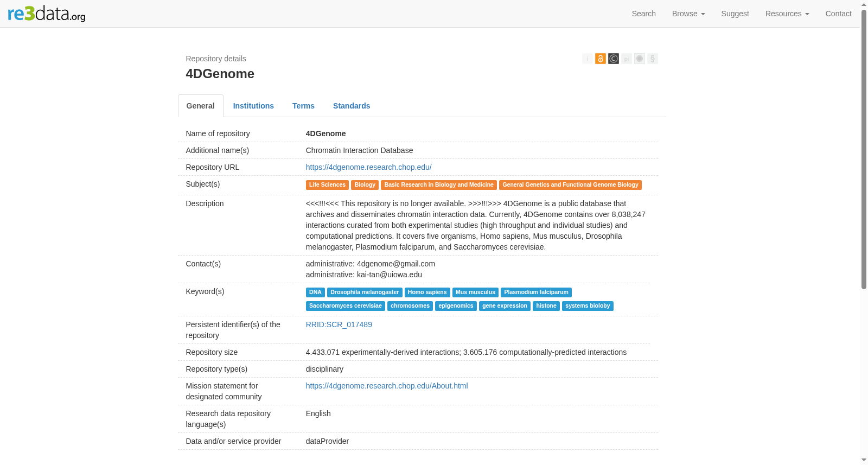
Task: Choose the chromosomes keyword tag
Action: point(410,306)
